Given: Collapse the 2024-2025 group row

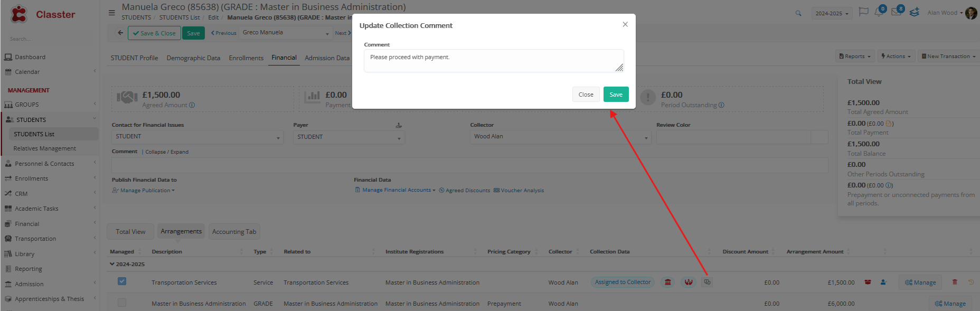Looking at the screenshot, I should tap(112, 264).
